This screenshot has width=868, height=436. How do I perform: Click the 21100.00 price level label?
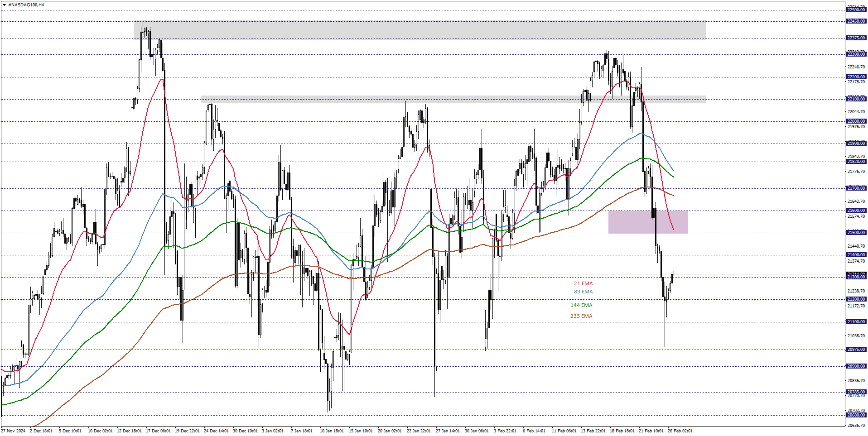[x=856, y=322]
